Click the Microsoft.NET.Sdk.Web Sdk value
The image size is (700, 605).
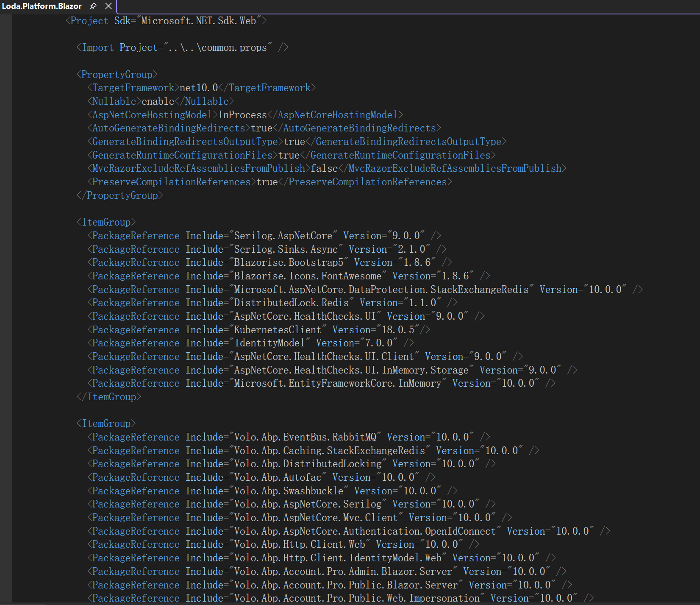tap(198, 21)
